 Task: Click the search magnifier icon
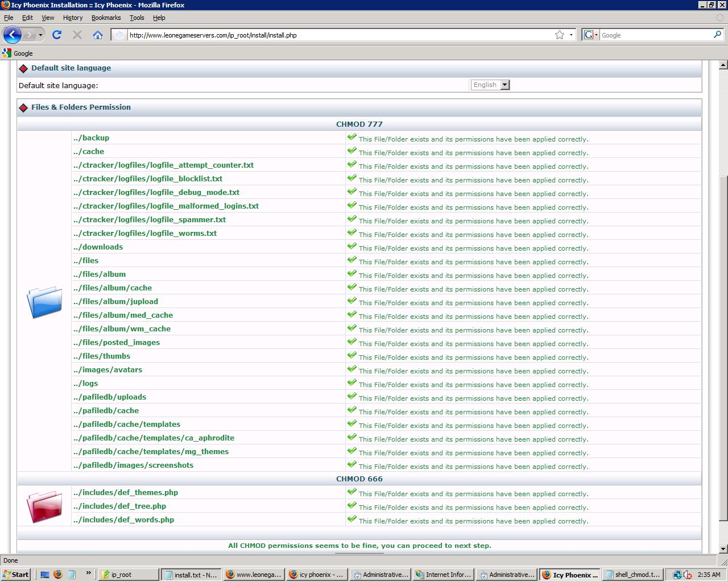pos(717,35)
